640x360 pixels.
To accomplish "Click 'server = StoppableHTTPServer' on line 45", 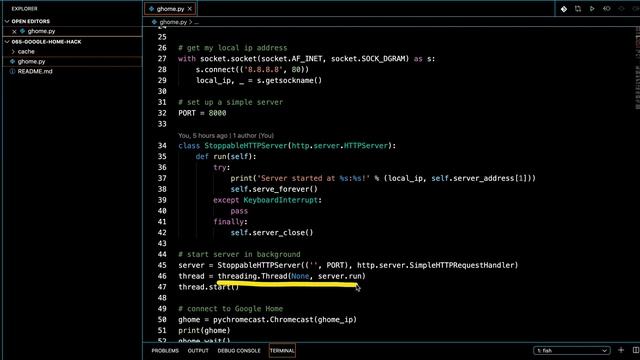I will click(348, 265).
